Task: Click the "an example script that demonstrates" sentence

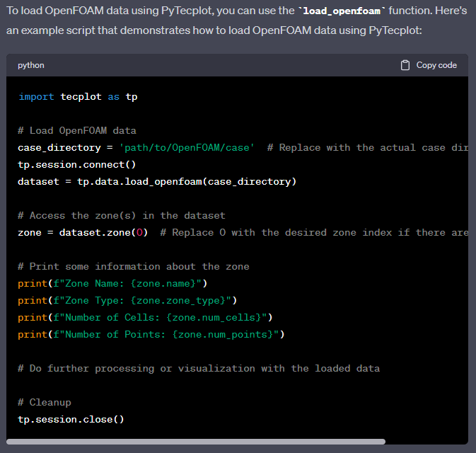Action: (x=214, y=30)
